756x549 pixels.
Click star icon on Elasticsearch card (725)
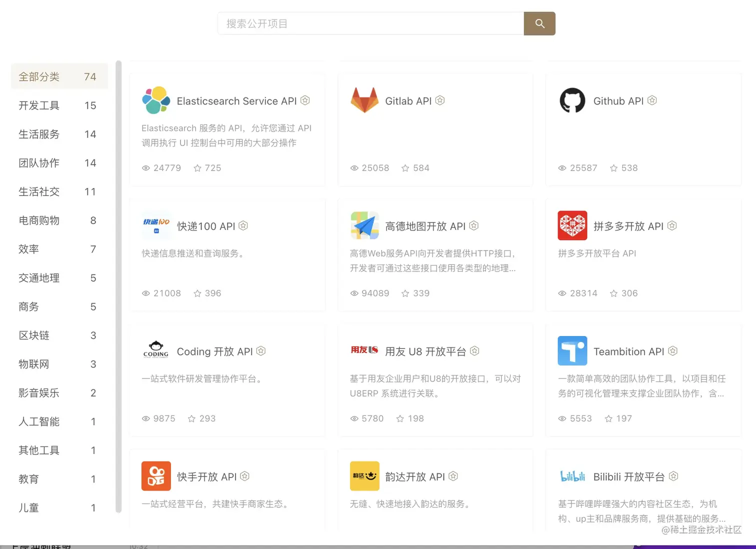coord(197,168)
